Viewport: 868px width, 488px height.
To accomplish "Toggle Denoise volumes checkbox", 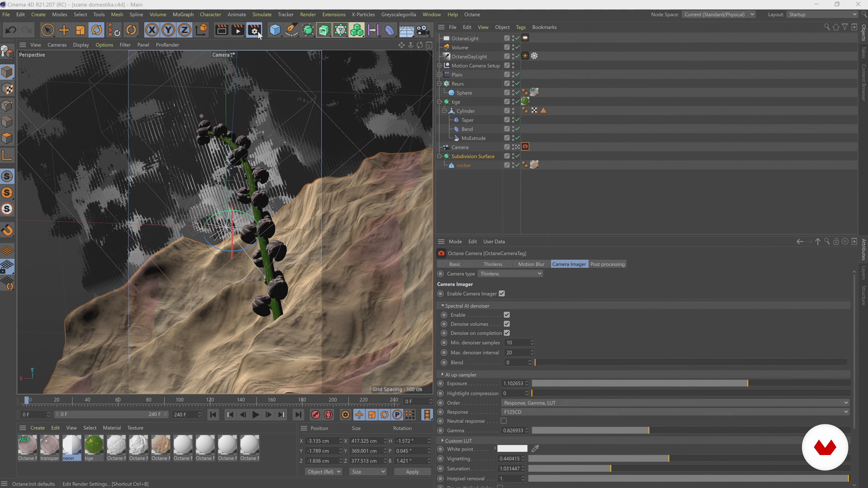I will 507,324.
